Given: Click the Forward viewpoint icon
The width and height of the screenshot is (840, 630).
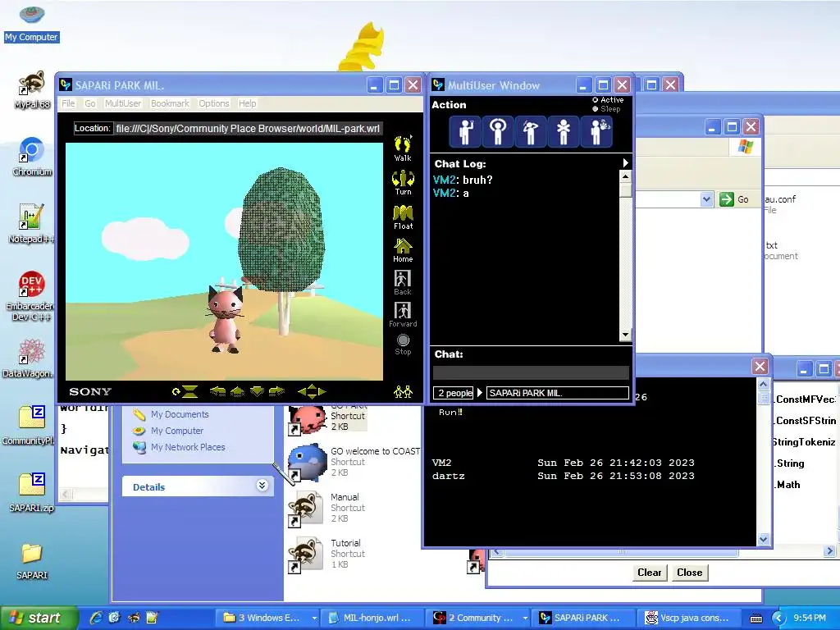Looking at the screenshot, I should click(403, 314).
